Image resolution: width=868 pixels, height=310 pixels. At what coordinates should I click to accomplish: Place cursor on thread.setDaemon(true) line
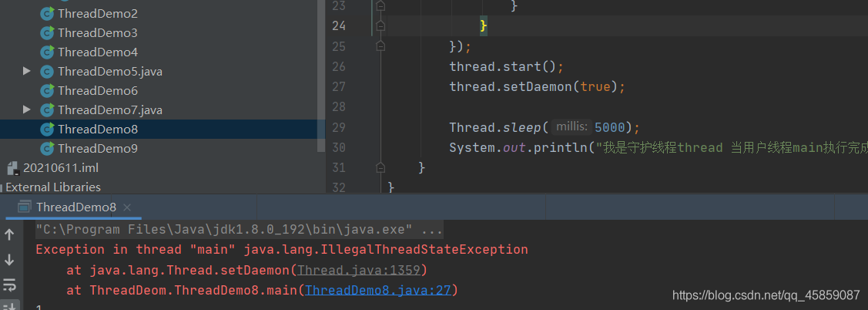coord(537,86)
